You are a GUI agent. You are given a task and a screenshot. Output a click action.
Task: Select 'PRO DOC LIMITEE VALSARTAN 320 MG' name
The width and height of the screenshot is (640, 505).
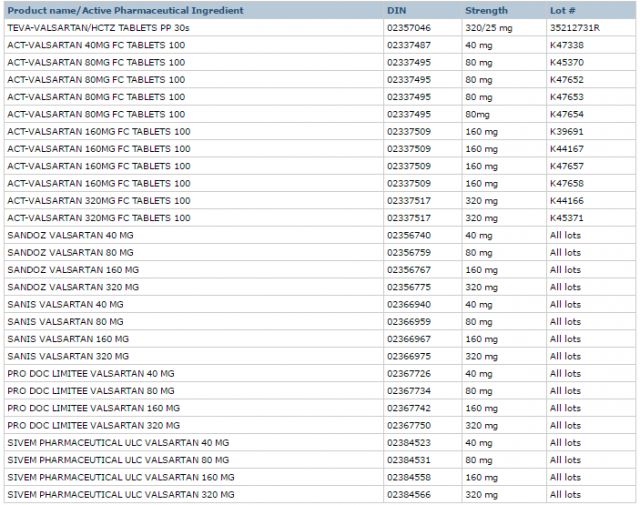coord(93,425)
